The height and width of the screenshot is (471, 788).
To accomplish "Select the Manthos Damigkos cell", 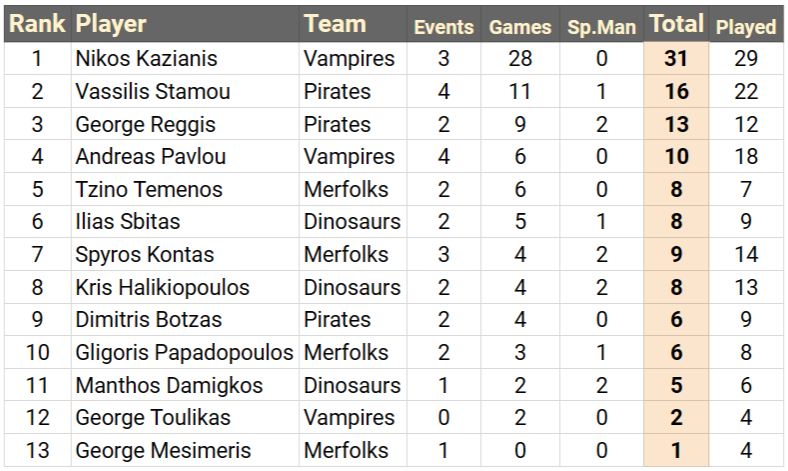I will coord(155,385).
